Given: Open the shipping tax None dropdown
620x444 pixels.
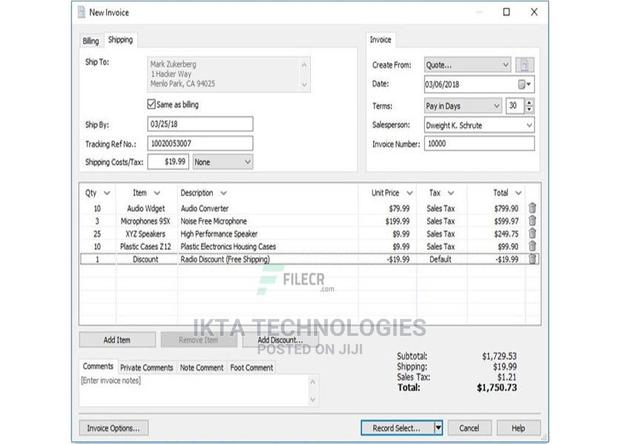Looking at the screenshot, I should click(223, 162).
